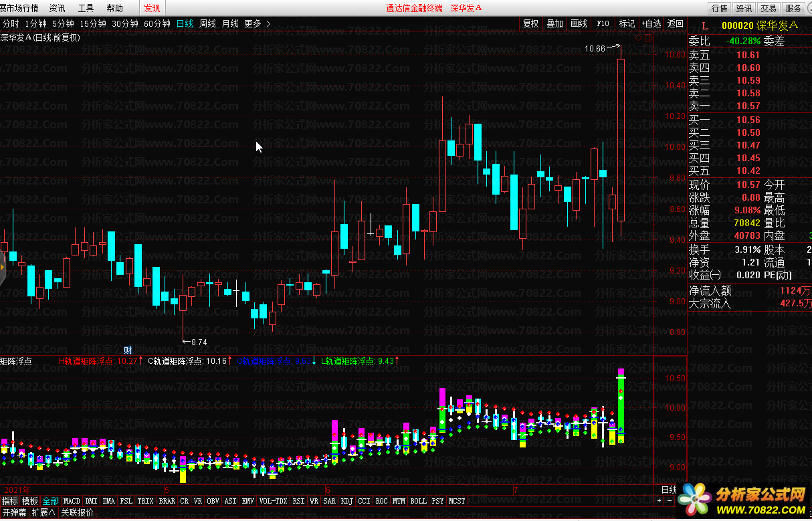Screen dimensions: 812x521
Task: Select the MTM indicator
Action: click(x=399, y=501)
